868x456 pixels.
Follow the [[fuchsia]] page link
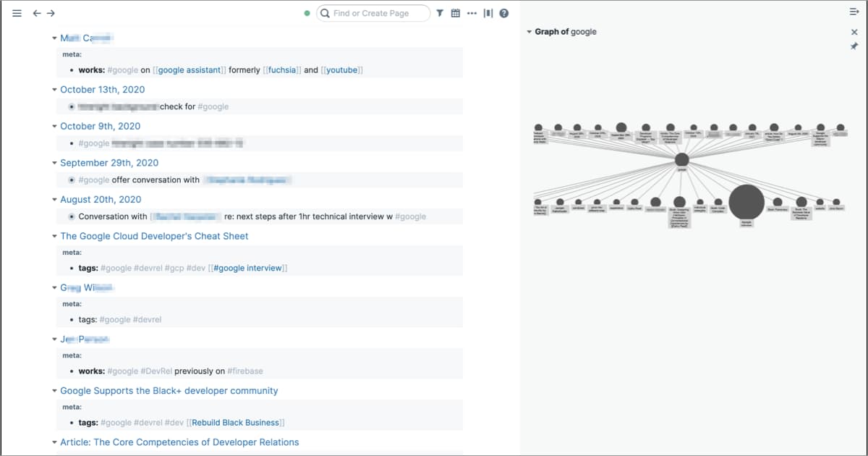[282, 70]
